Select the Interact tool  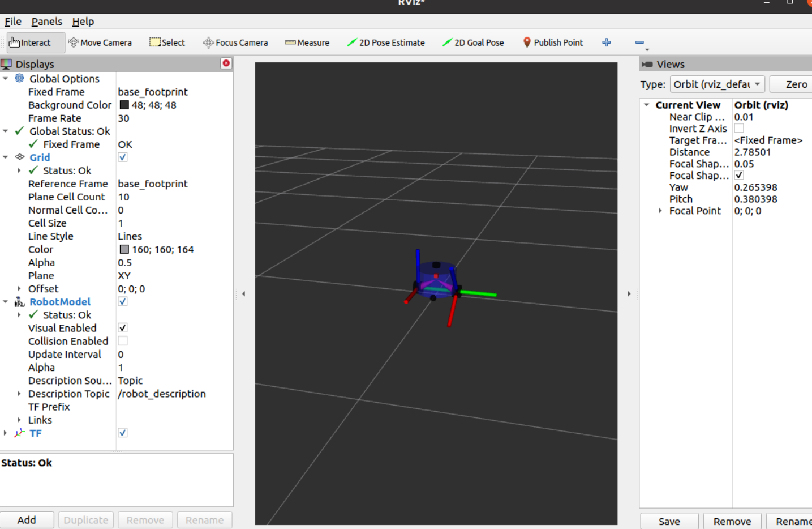[35, 42]
